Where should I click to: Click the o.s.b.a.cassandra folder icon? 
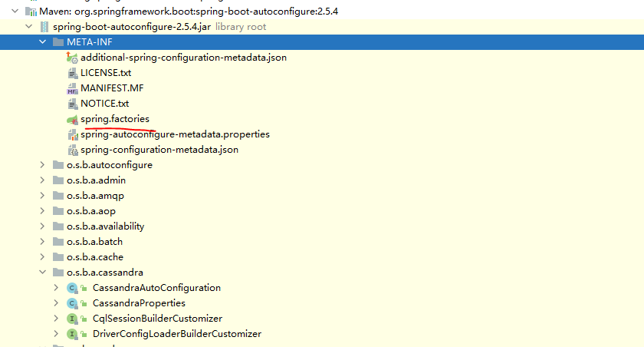(x=58, y=273)
